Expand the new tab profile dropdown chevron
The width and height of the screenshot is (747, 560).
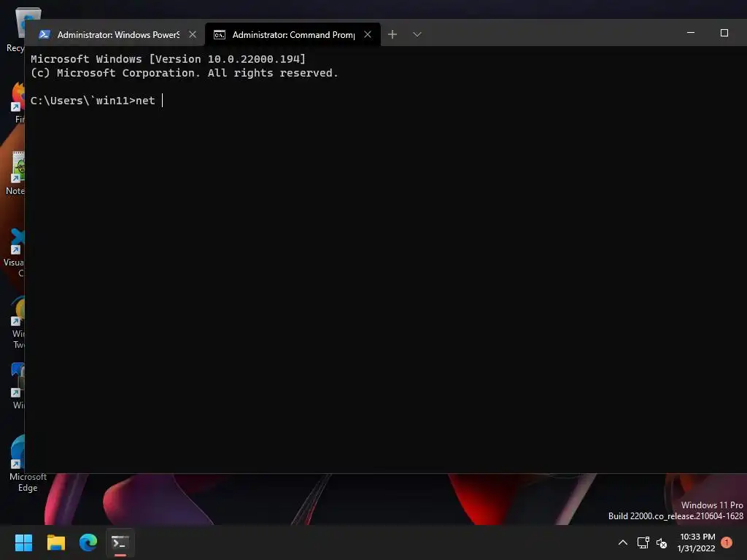tap(417, 34)
